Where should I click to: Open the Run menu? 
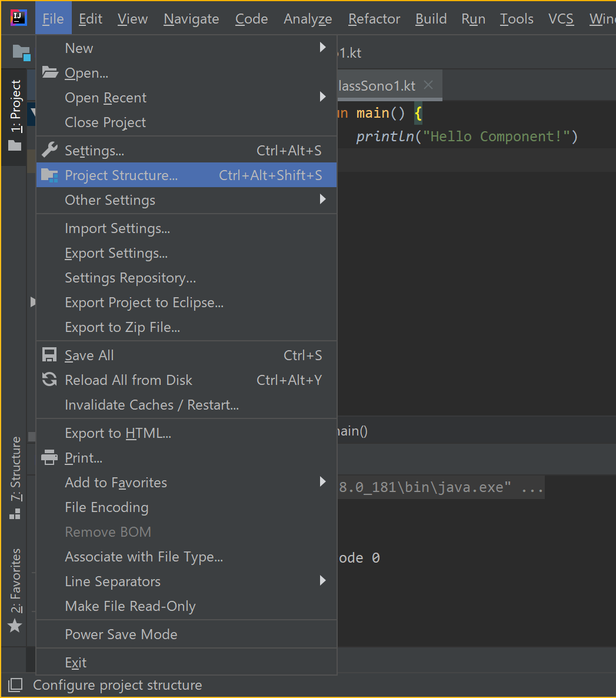[473, 19]
